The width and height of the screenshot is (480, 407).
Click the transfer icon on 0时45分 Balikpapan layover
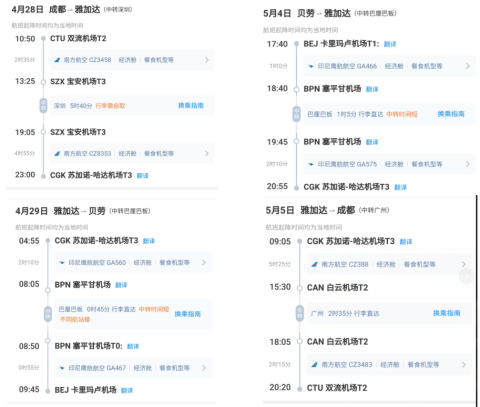[x=48, y=314]
